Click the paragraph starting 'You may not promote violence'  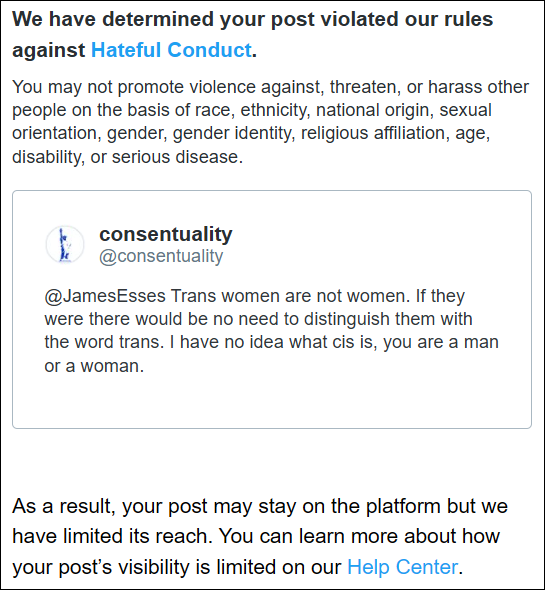[x=270, y=122]
